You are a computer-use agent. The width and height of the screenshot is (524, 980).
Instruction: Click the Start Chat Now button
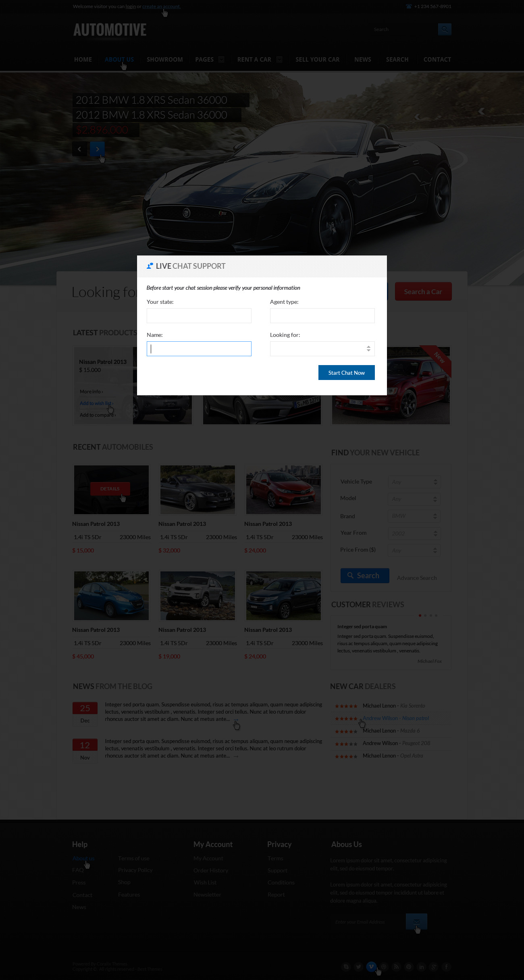click(x=347, y=373)
